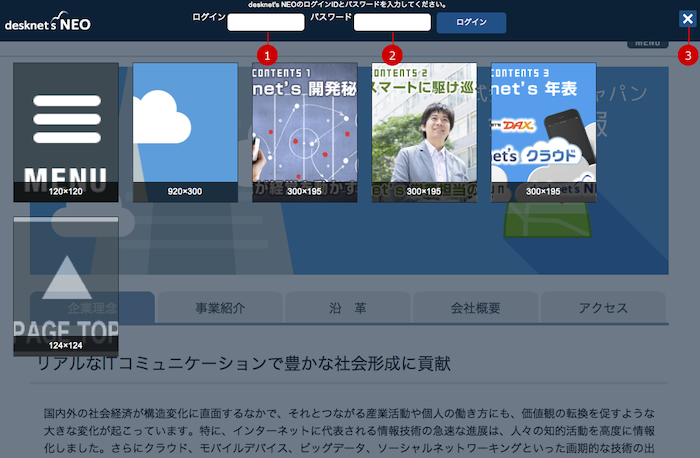The height and width of the screenshot is (458, 700).
Task: Switch to the 事業紹介 tab
Action: click(x=220, y=308)
